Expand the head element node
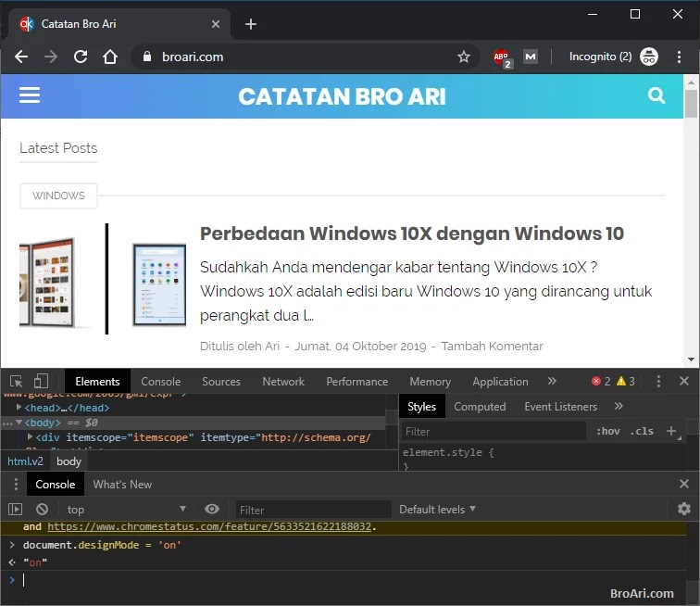 [x=19, y=407]
